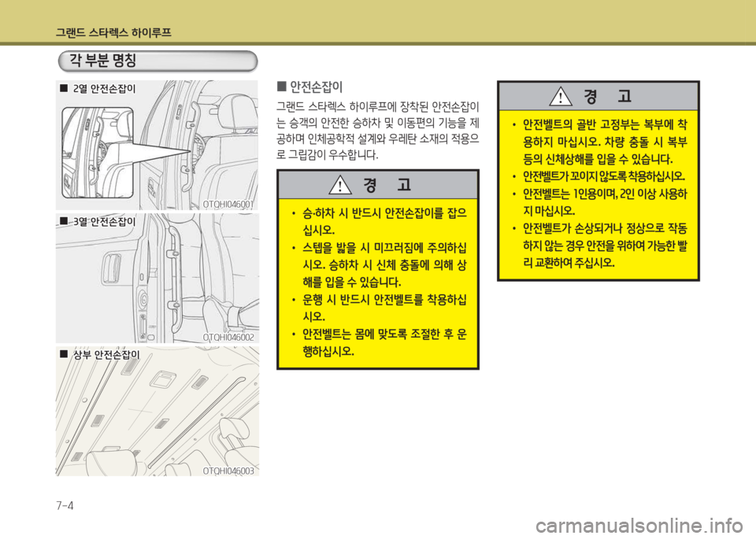This screenshot has width=756, height=539.
Task: Click the image caption 상부 안전손잡이
Action: (106, 355)
